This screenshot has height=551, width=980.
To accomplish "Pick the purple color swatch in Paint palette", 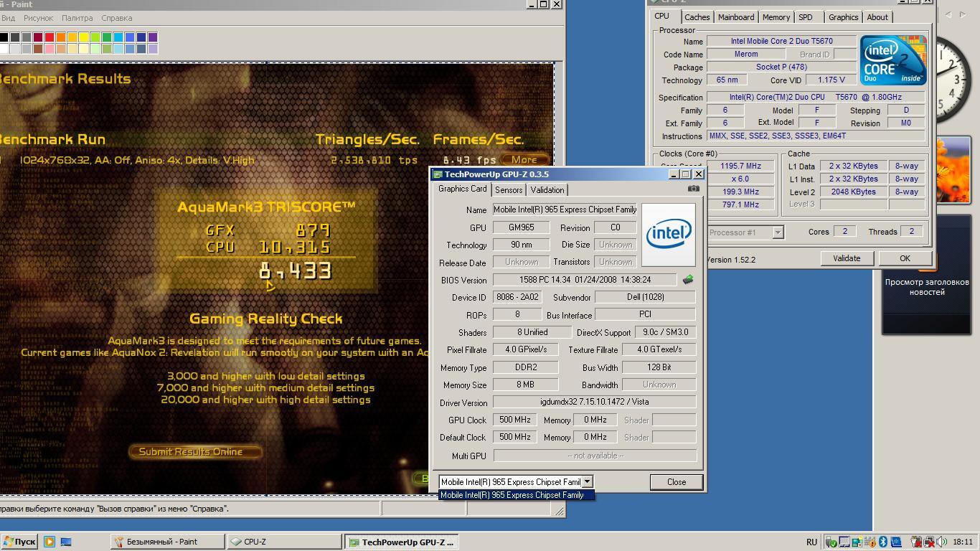I will click(153, 37).
